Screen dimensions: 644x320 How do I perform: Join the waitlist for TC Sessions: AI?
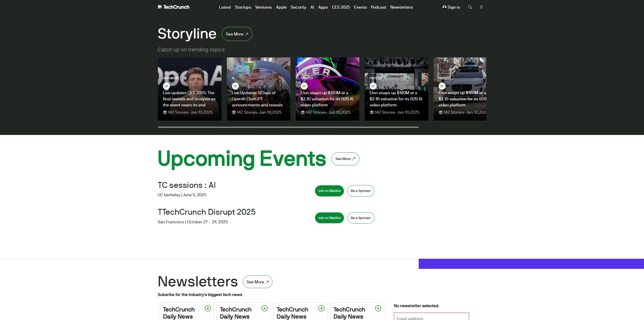329,191
